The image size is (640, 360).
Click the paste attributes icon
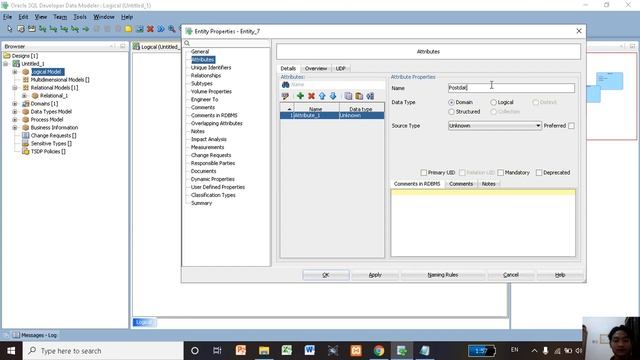pyautogui.click(x=359, y=96)
